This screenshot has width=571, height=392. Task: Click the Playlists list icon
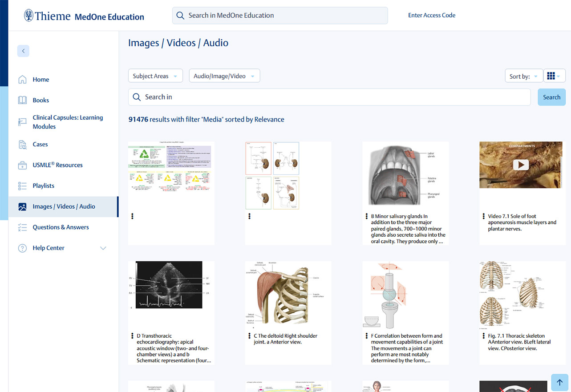click(22, 186)
